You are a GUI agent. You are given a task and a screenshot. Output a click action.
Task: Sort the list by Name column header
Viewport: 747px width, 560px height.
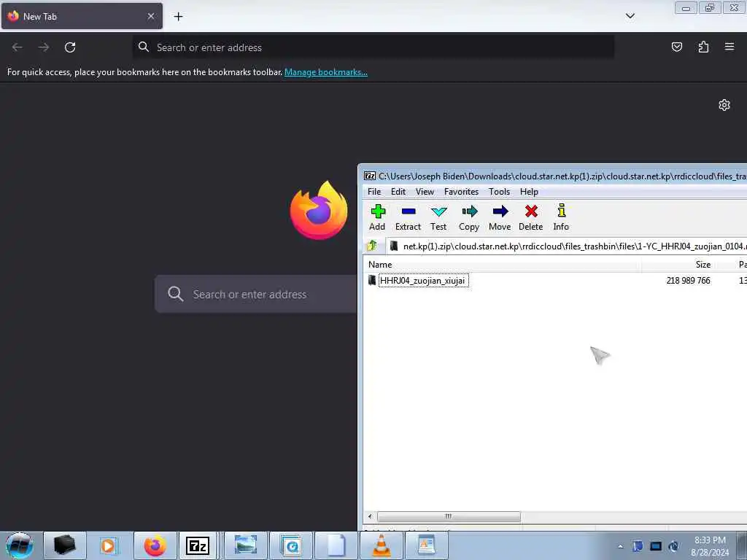coord(503,264)
